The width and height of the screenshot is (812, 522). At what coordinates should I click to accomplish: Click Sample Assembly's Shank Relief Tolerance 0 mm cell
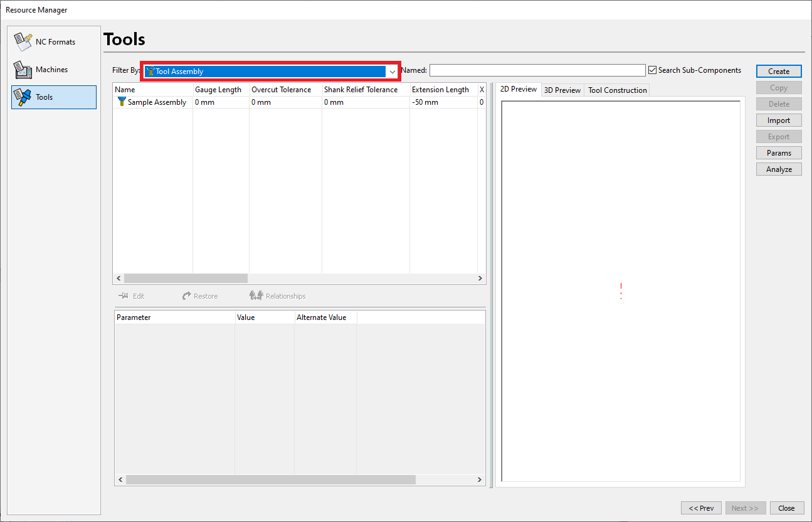[x=366, y=102]
